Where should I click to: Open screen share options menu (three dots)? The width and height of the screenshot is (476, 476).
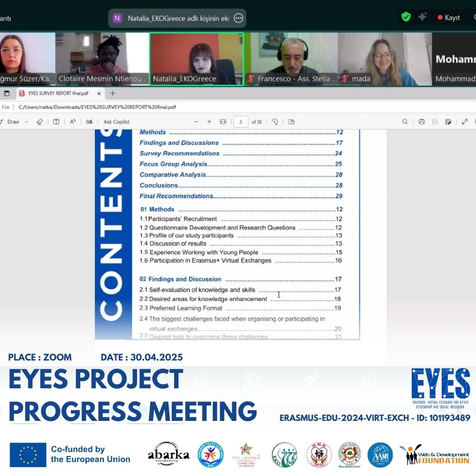pos(238,18)
